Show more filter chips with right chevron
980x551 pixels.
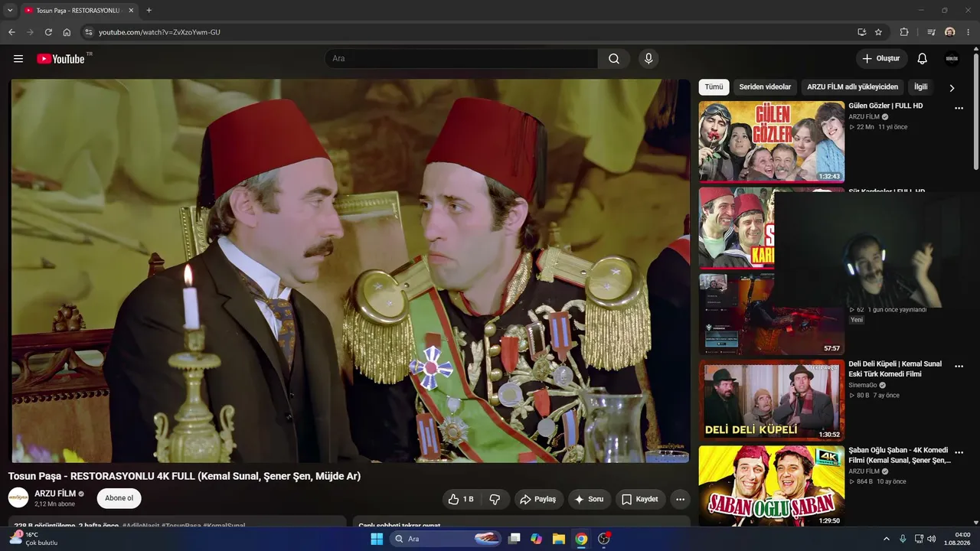(x=952, y=88)
